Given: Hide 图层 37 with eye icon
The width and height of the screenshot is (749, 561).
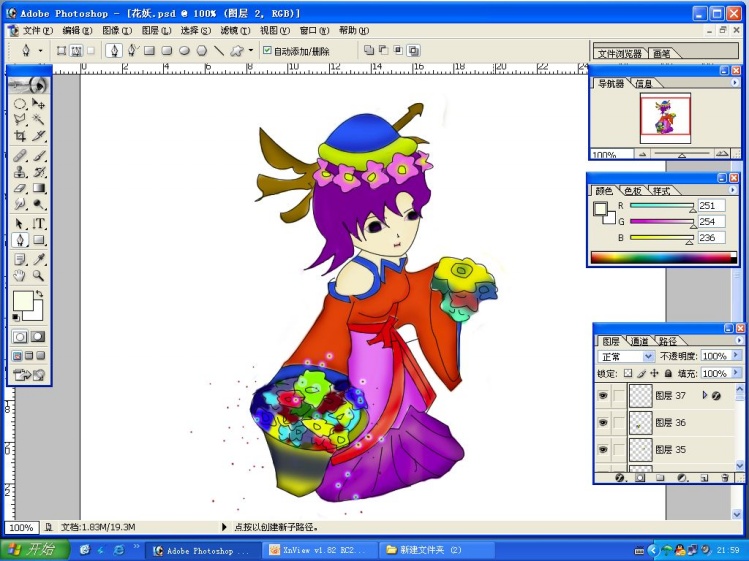Looking at the screenshot, I should (603, 396).
